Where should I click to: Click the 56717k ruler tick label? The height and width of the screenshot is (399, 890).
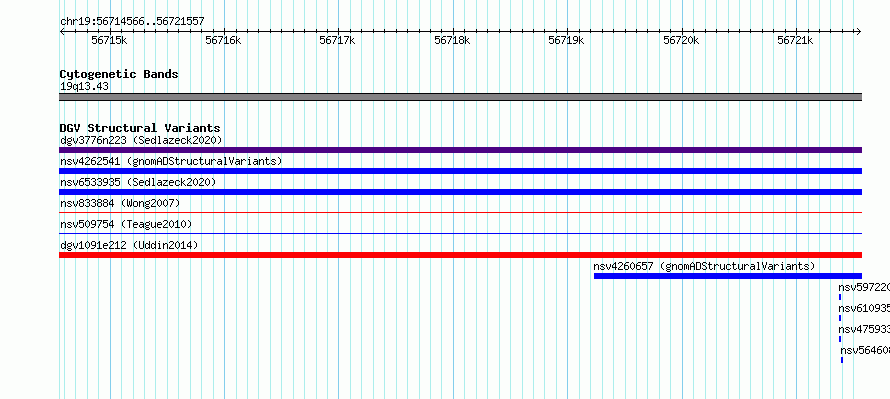coord(337,40)
